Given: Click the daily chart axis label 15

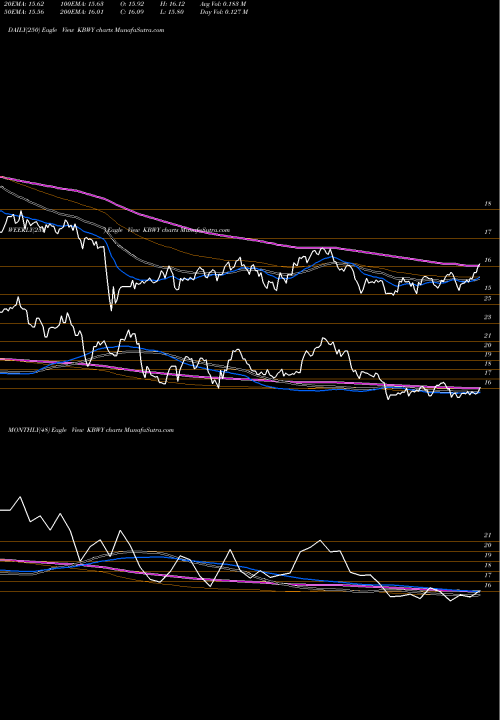Looking at the screenshot, I should [x=488, y=288].
